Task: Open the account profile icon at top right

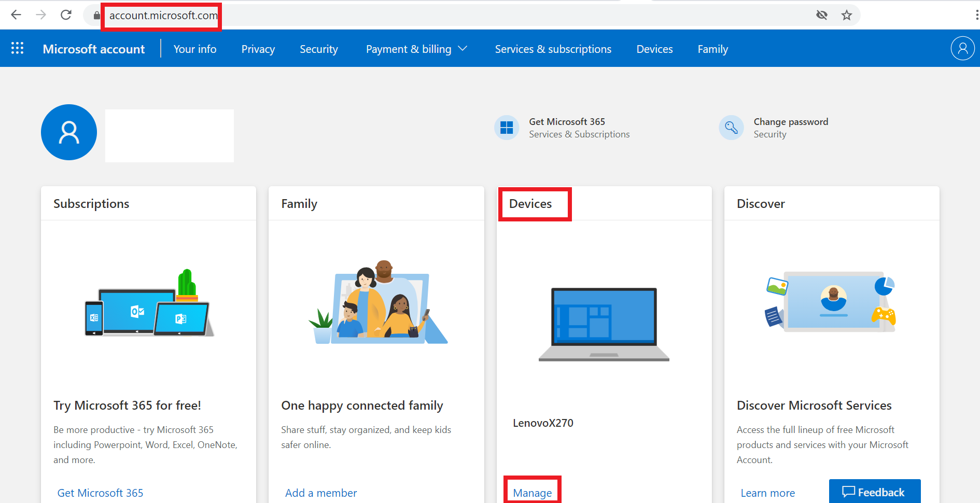Action: [x=962, y=48]
